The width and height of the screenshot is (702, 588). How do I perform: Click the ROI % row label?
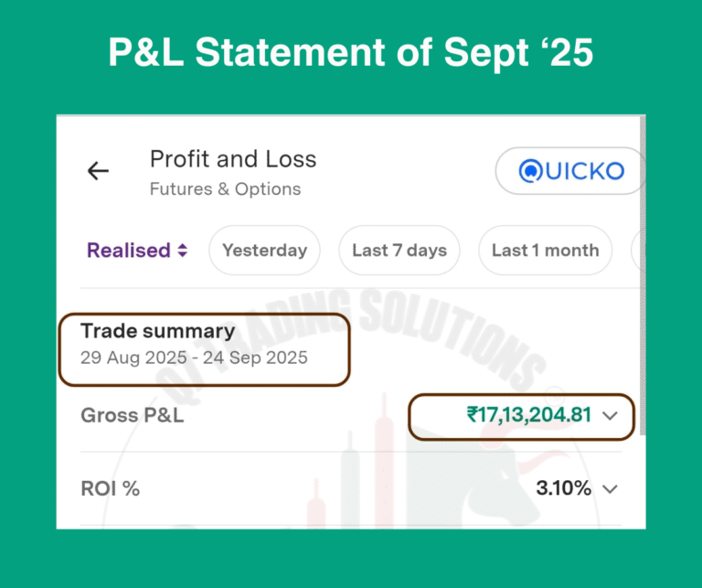coord(110,488)
